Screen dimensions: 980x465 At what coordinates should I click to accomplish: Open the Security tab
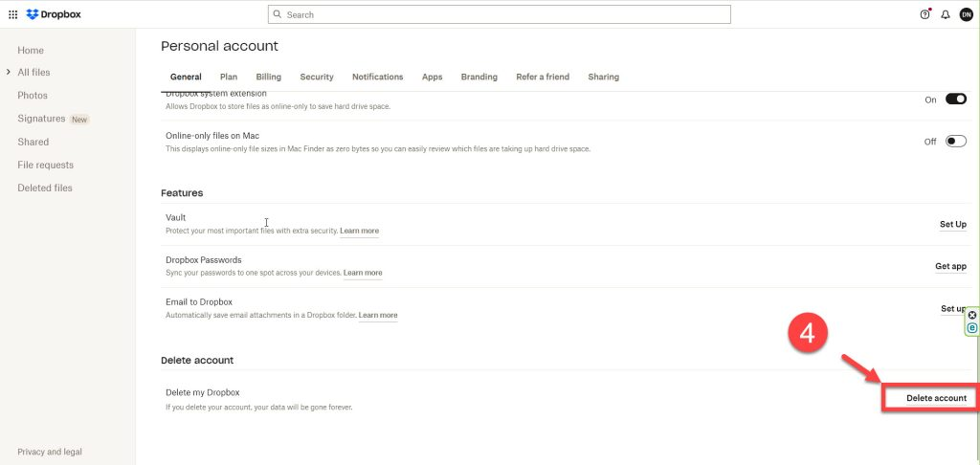[x=317, y=77]
